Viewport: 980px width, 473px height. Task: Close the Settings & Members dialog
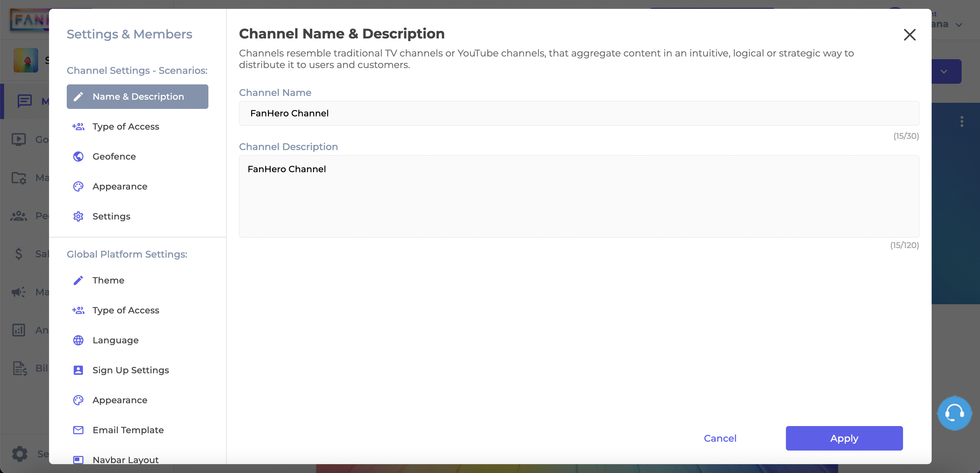point(910,35)
